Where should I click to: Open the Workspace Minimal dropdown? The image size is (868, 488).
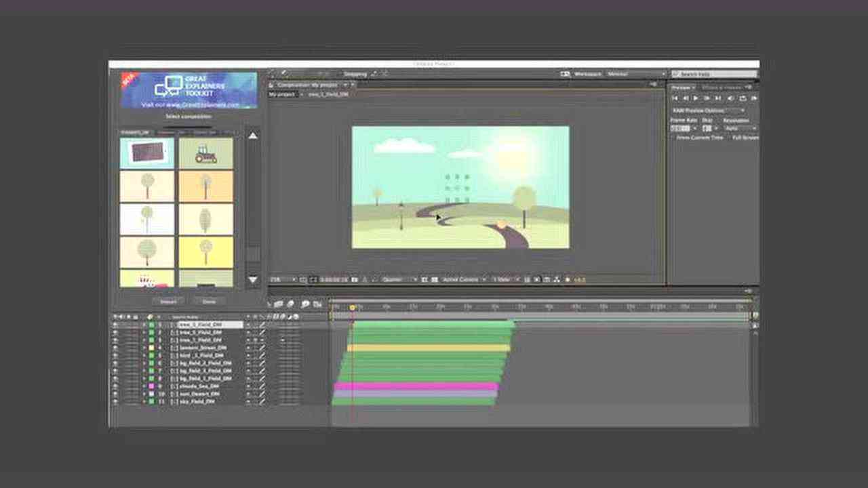tap(636, 74)
